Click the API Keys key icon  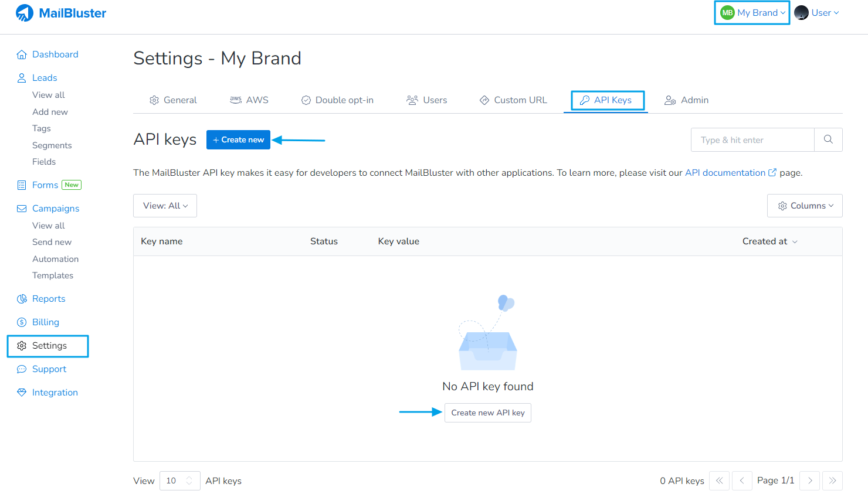585,100
